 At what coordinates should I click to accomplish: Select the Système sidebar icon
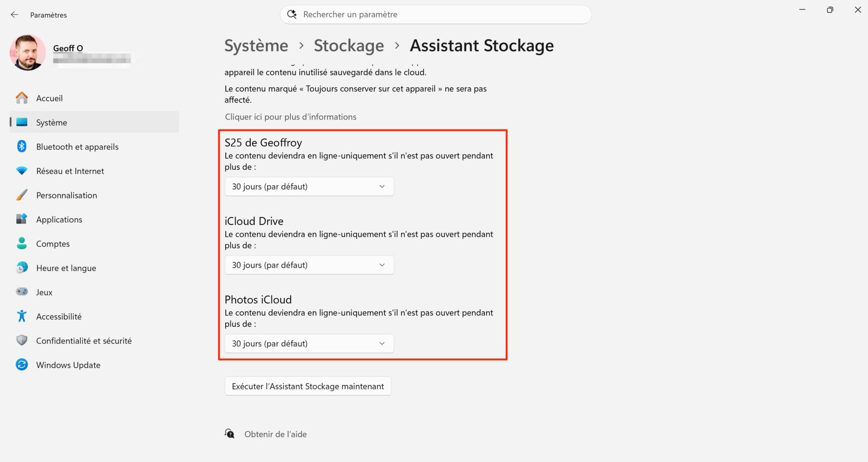click(21, 122)
